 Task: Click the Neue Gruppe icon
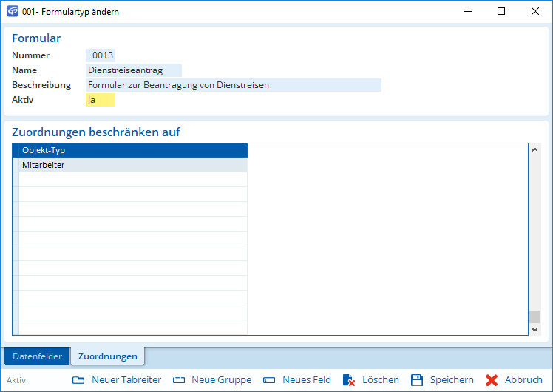(x=179, y=380)
